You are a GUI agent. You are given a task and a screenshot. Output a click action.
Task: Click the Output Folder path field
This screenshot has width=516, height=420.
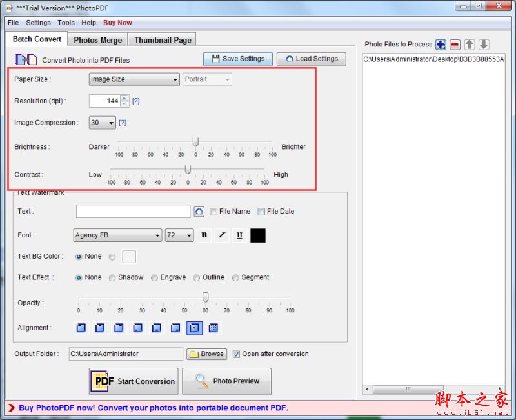[x=126, y=354]
